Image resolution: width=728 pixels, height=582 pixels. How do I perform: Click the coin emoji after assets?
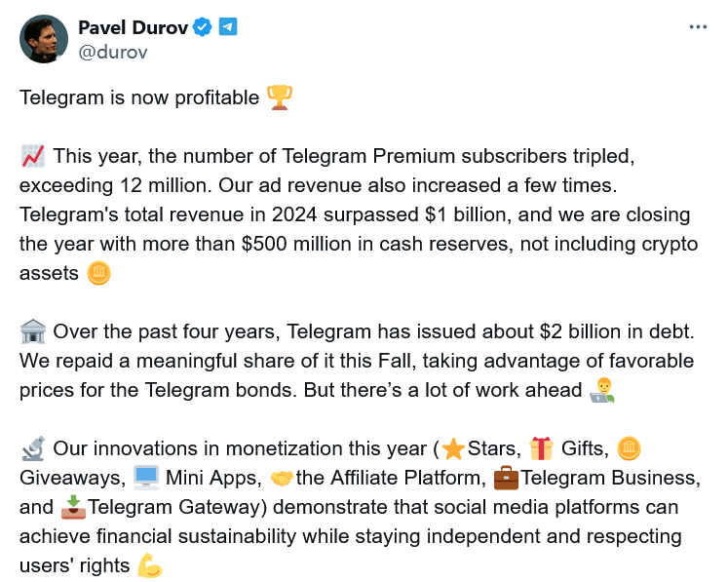click(98, 273)
